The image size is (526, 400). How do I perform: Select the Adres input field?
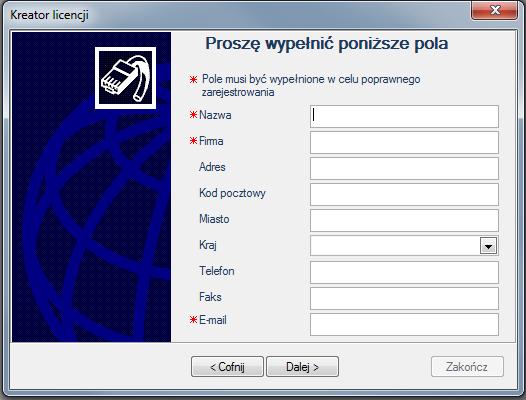pos(404,168)
